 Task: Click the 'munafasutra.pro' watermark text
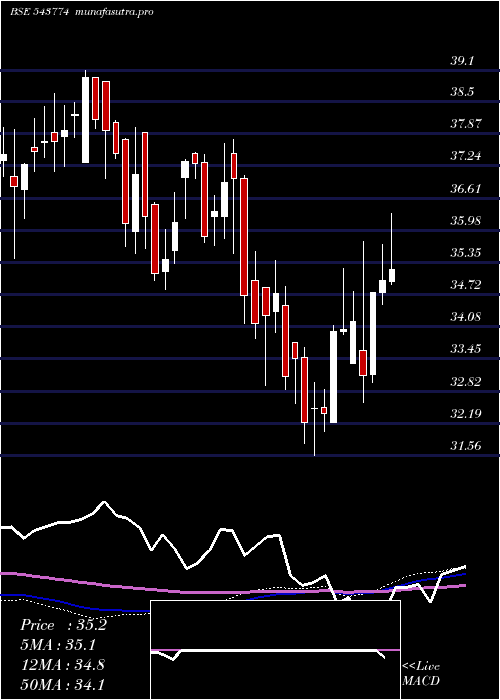point(115,12)
